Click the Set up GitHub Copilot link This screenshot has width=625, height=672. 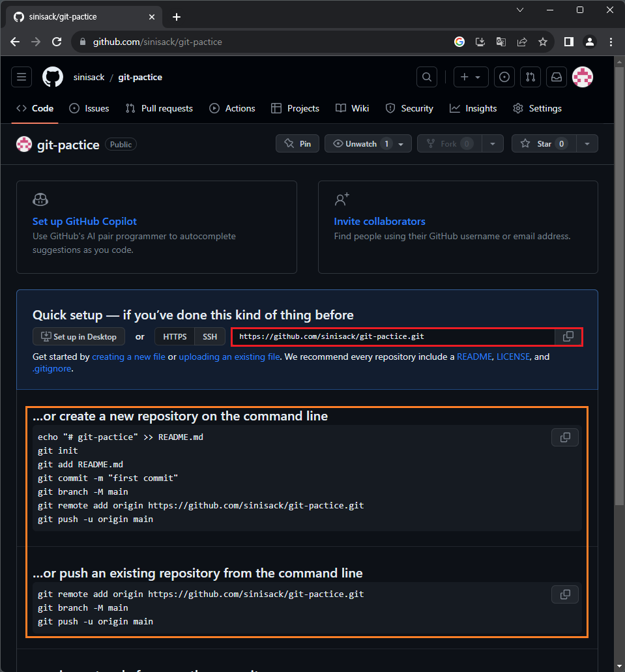click(85, 221)
